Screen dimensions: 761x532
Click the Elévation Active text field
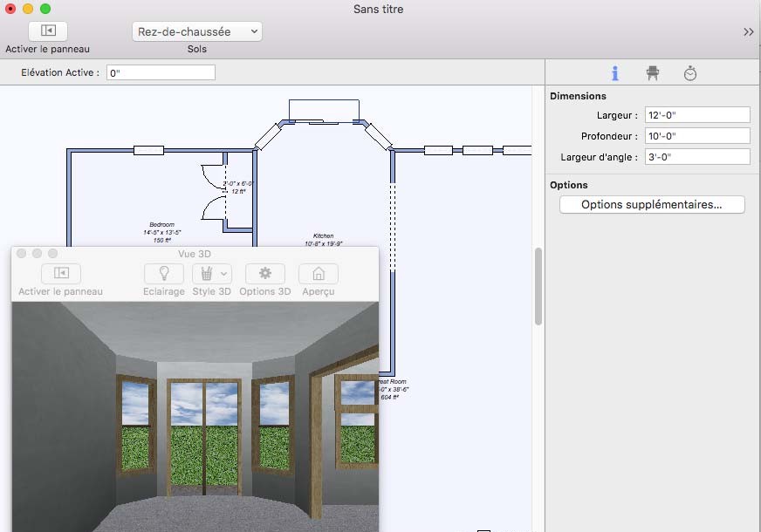[x=161, y=72]
